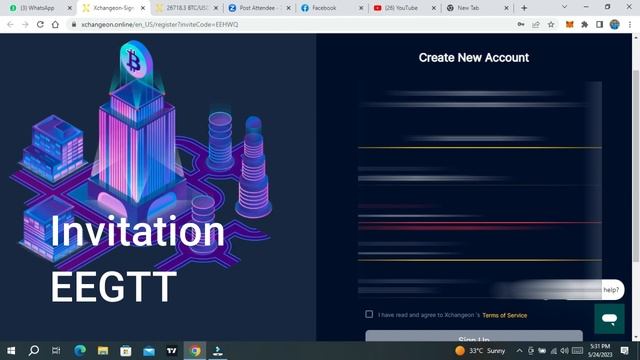Open the extensions puzzle menu
Screen dimensions: 640x360
[584, 24]
